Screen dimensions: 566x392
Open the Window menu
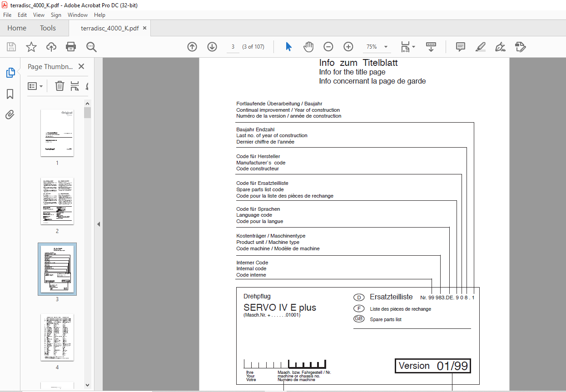[78, 15]
